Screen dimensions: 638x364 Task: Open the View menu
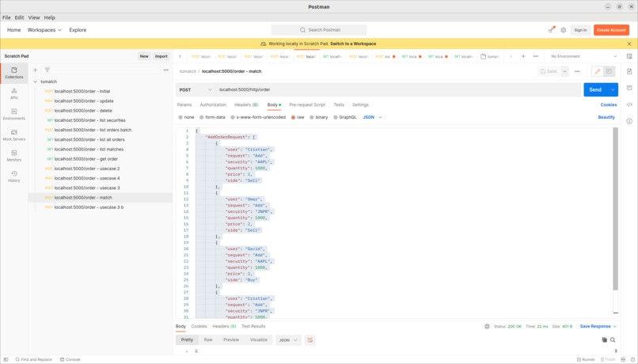[34, 17]
